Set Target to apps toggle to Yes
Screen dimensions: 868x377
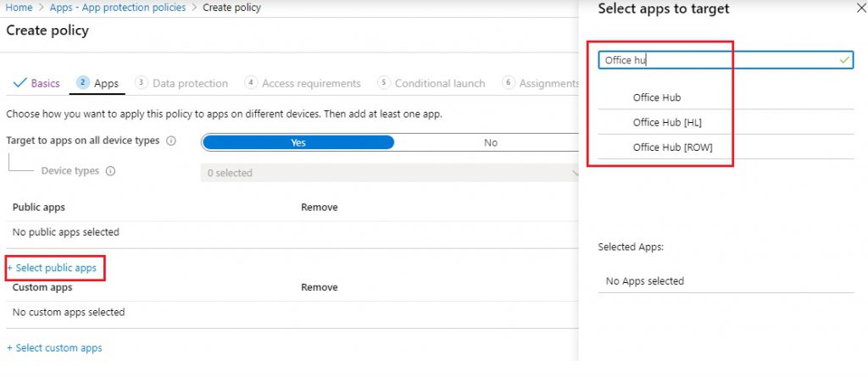(298, 142)
